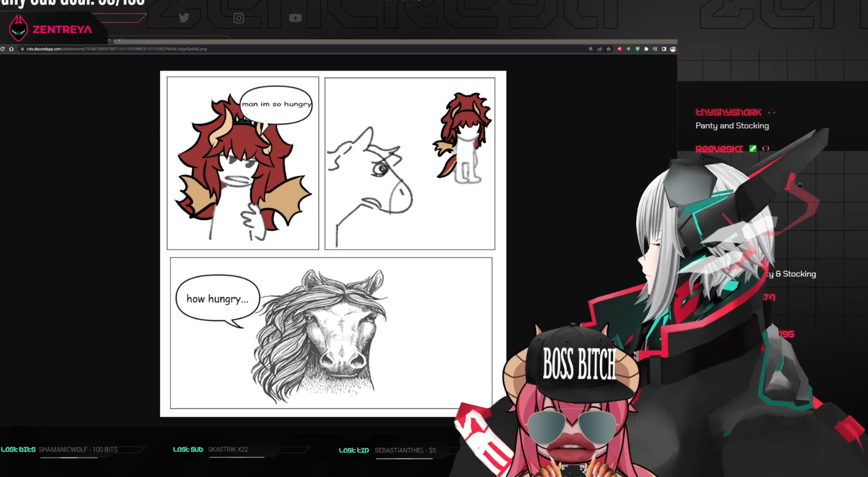
Task: Click the share page icon in address bar
Action: point(600,49)
